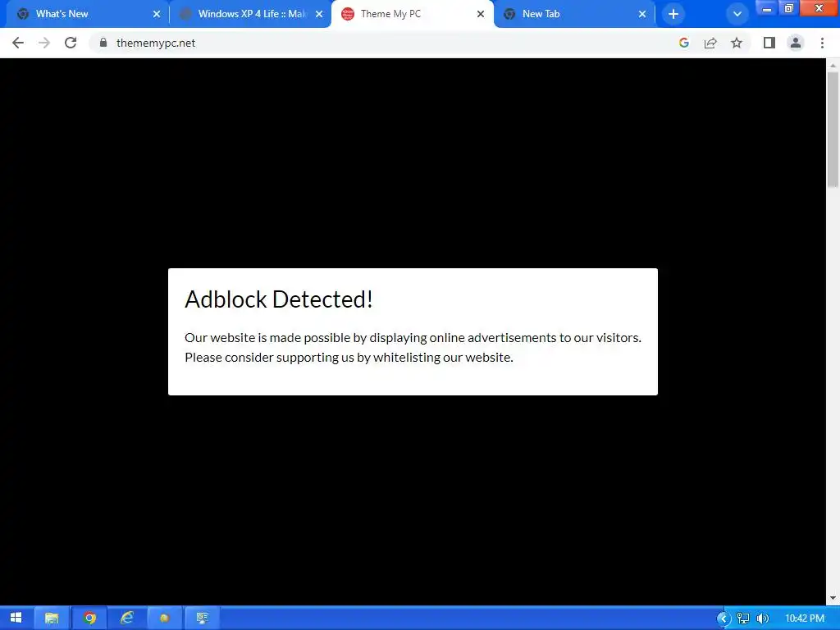
Task: Switch to the What's New tab
Action: [x=85, y=14]
